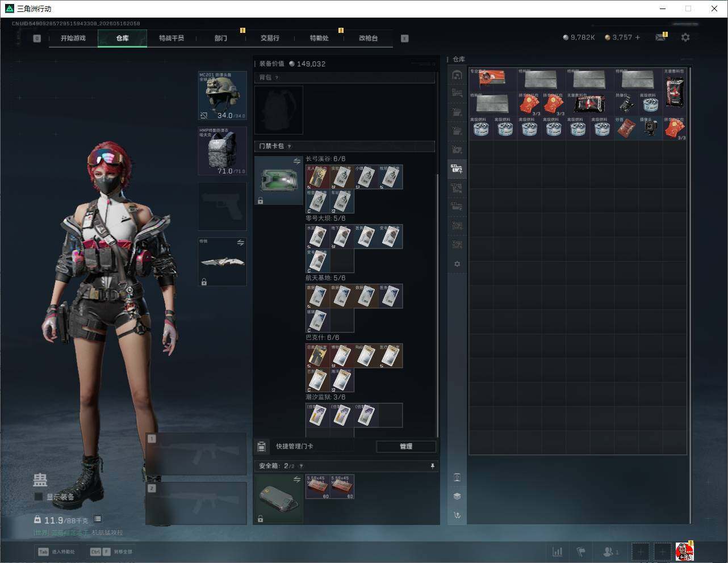
Task: Open the stats bar-chart icon in bottom bar
Action: tap(558, 552)
